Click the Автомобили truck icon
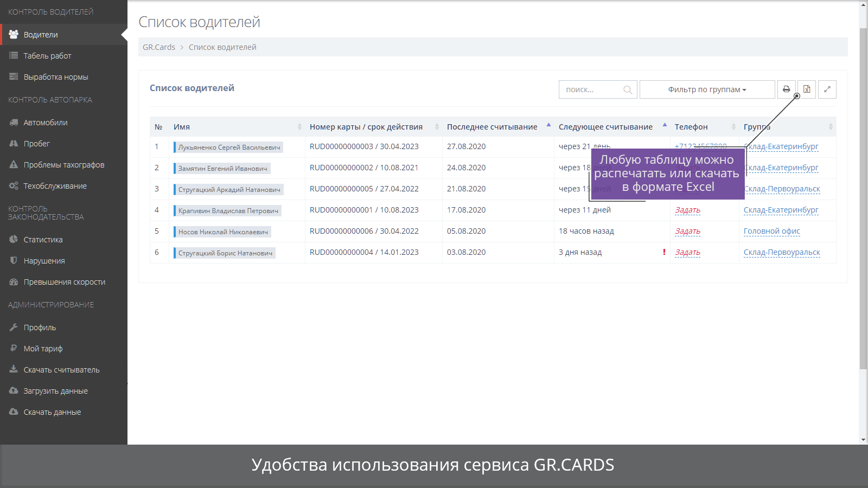 (14, 122)
